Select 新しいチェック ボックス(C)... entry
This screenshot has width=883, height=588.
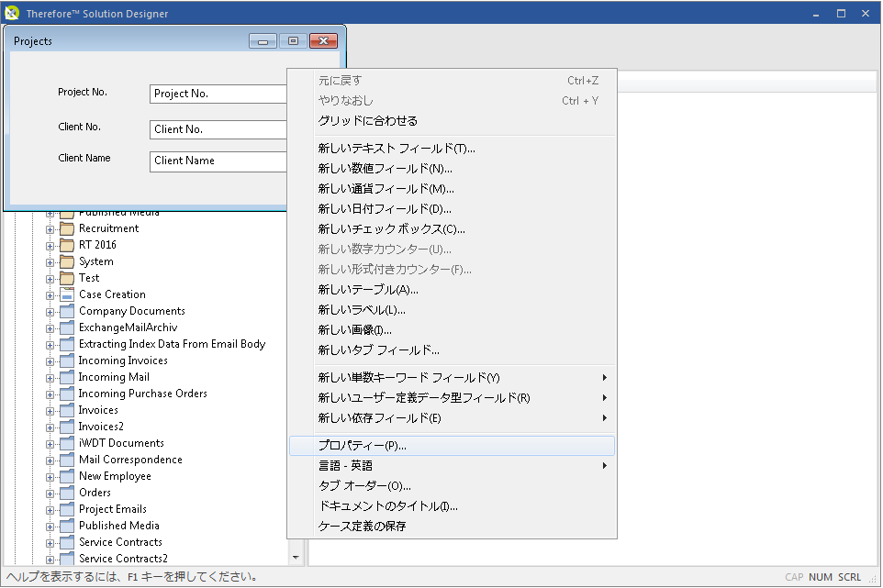(452, 229)
